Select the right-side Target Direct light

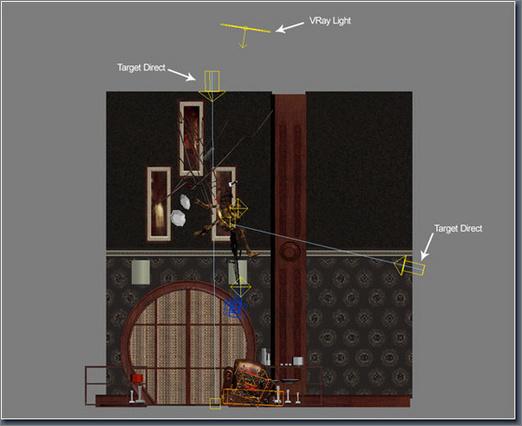[410, 266]
